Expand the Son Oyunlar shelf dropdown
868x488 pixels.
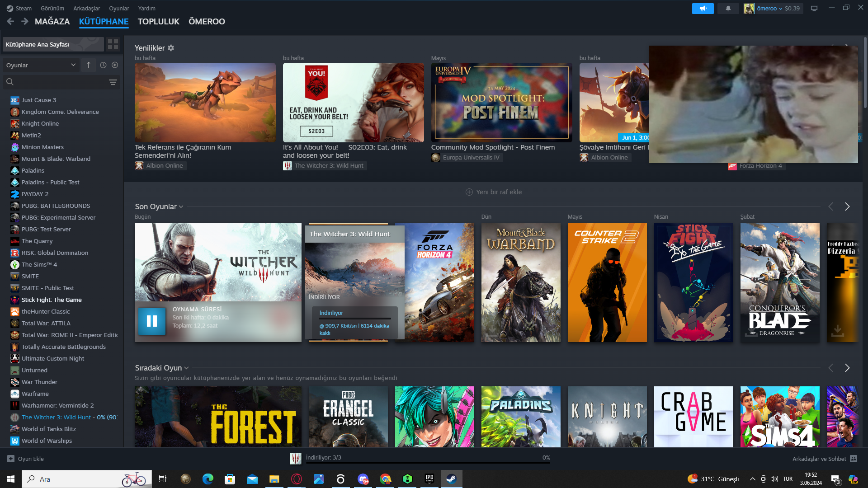(x=181, y=207)
